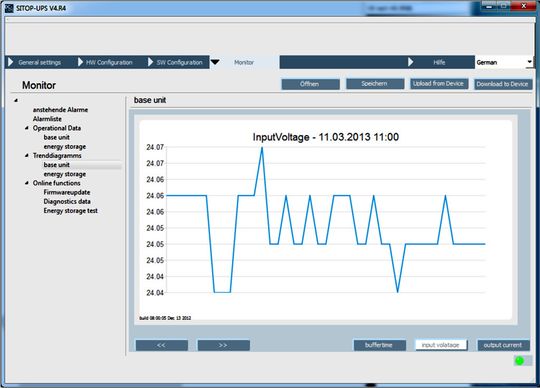Go to previous chart page with <<

(x=162, y=345)
